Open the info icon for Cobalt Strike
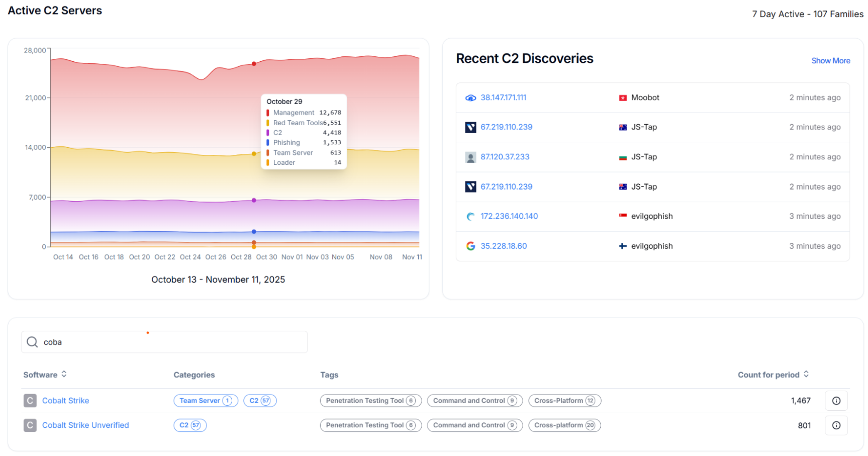The image size is (868, 456). coord(836,401)
